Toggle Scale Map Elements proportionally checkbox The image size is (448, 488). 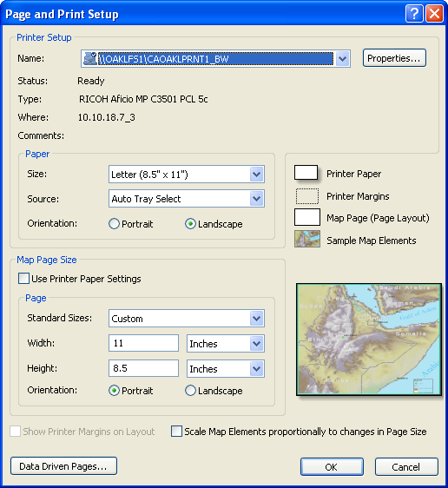pos(176,432)
